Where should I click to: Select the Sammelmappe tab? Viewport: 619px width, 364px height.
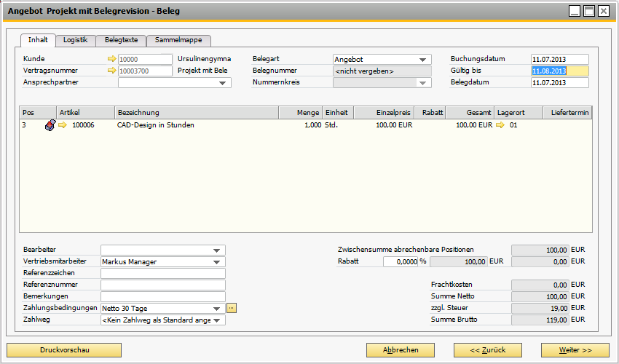pos(179,40)
